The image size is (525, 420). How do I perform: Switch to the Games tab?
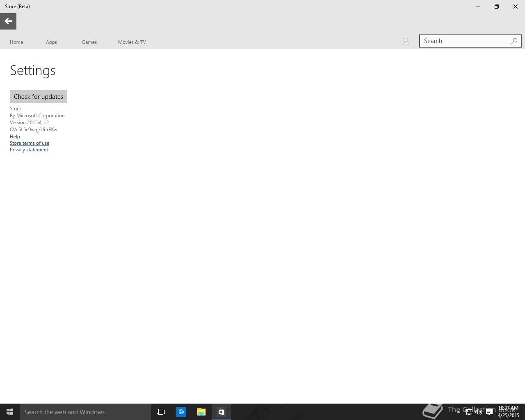(x=89, y=42)
